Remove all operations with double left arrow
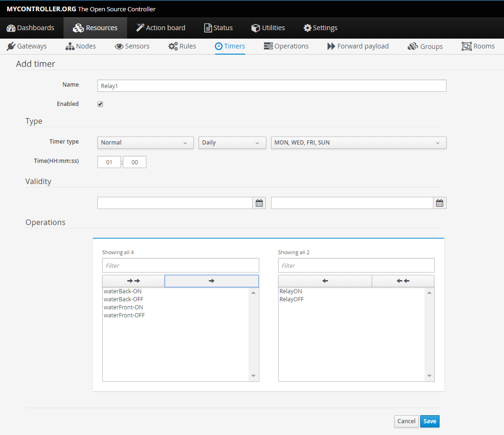 [403, 281]
